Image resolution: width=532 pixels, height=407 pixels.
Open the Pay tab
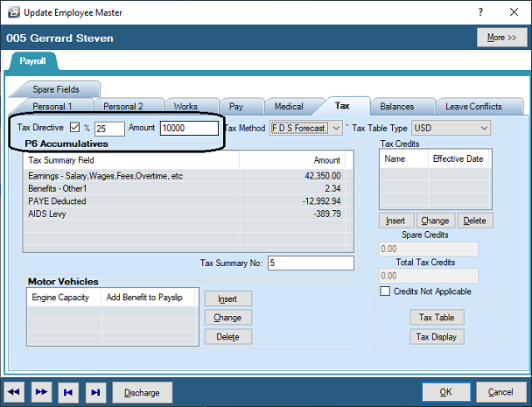point(236,106)
